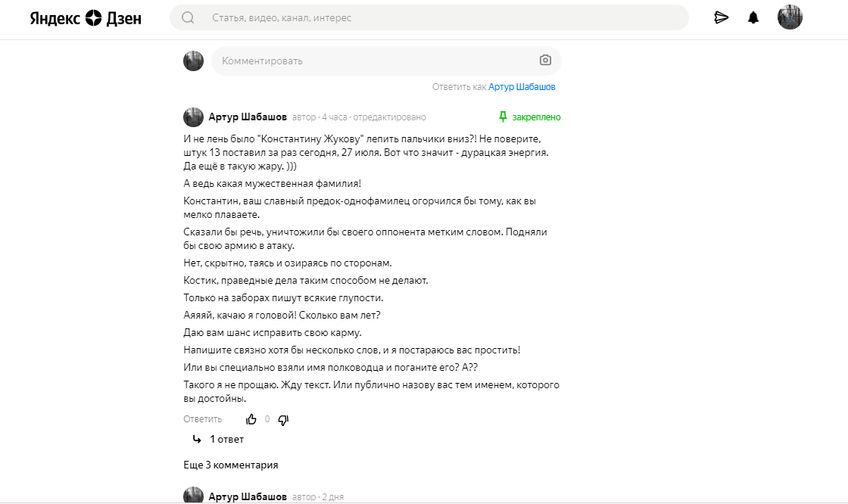Like the pinned comment with thumbs up
This screenshot has height=504, width=848.
coord(251,418)
